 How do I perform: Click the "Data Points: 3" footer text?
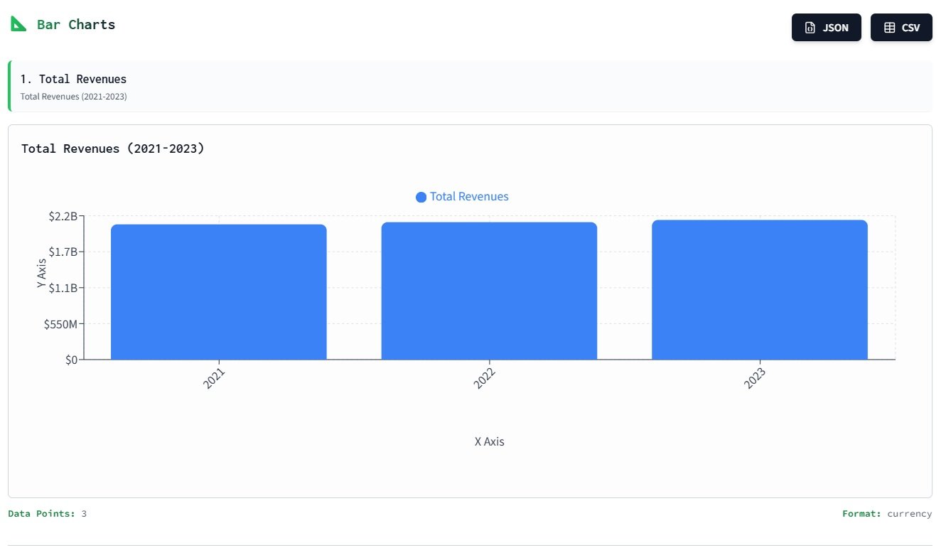[x=47, y=513]
